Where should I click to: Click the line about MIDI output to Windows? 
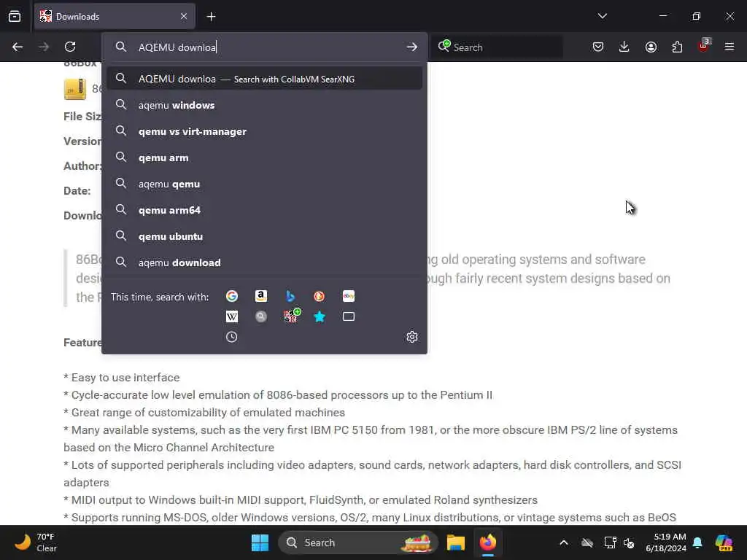tap(300, 500)
